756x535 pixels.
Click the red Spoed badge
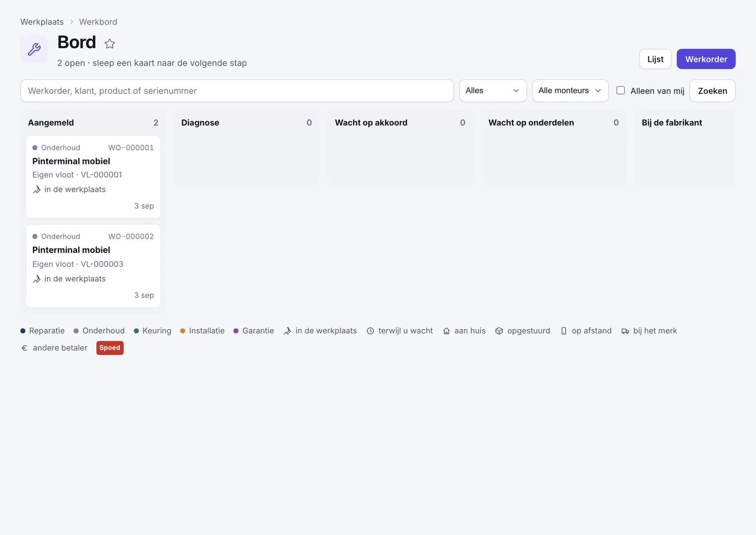[110, 348]
